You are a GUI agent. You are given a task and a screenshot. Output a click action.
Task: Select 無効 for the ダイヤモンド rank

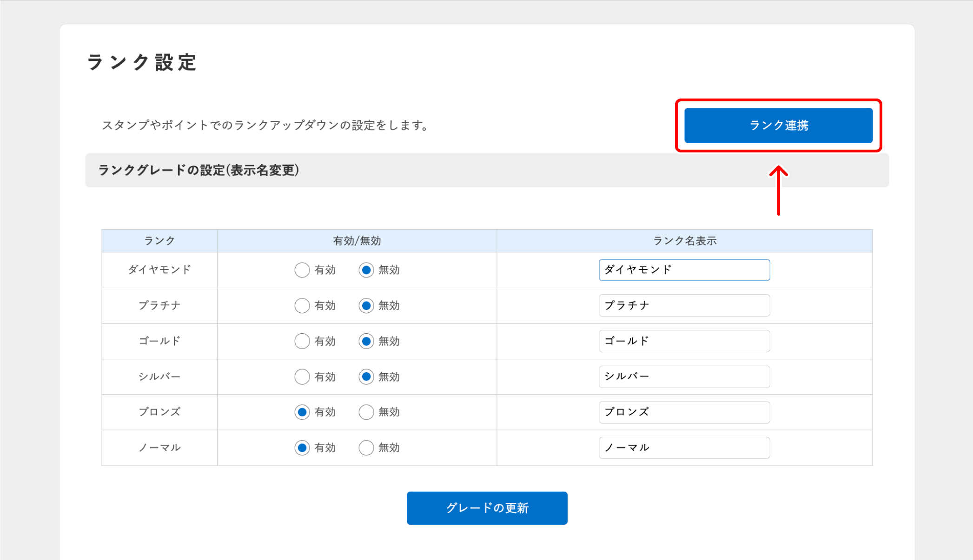366,270
